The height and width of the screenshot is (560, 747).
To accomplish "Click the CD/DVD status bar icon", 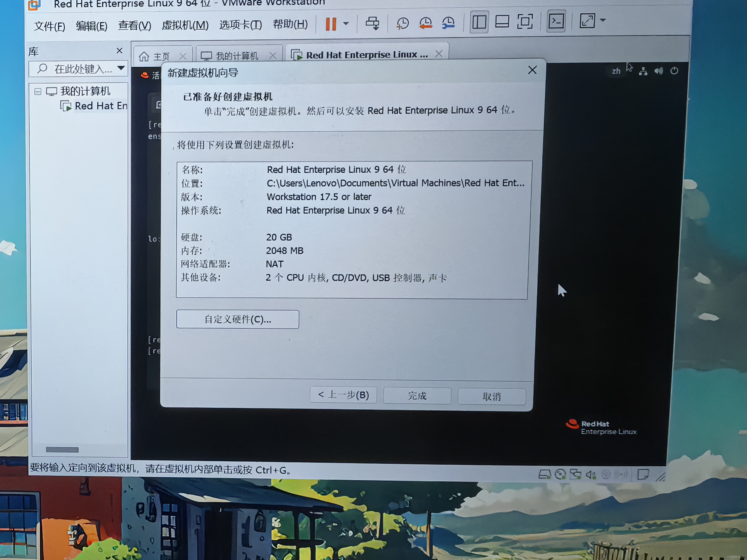I will (560, 475).
